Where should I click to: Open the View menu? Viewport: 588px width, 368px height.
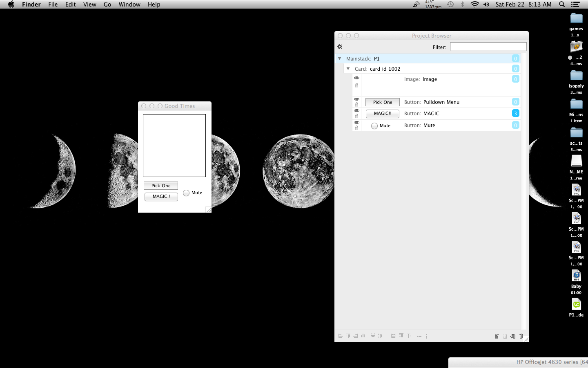point(89,4)
